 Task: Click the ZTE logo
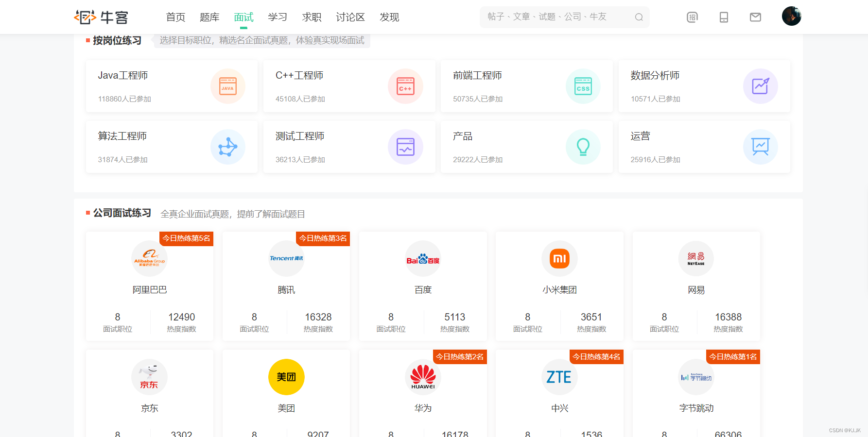click(x=559, y=377)
